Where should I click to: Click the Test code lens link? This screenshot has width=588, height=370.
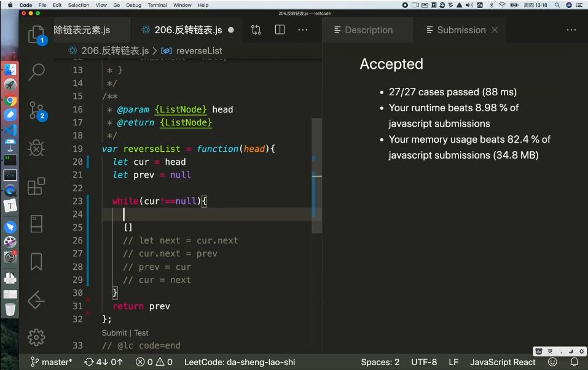(141, 333)
